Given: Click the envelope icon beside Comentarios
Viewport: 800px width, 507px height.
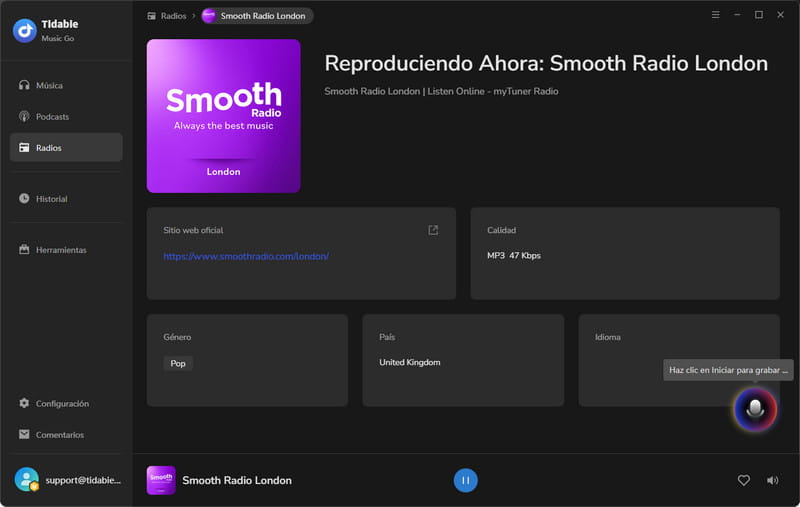Looking at the screenshot, I should pyautogui.click(x=24, y=434).
